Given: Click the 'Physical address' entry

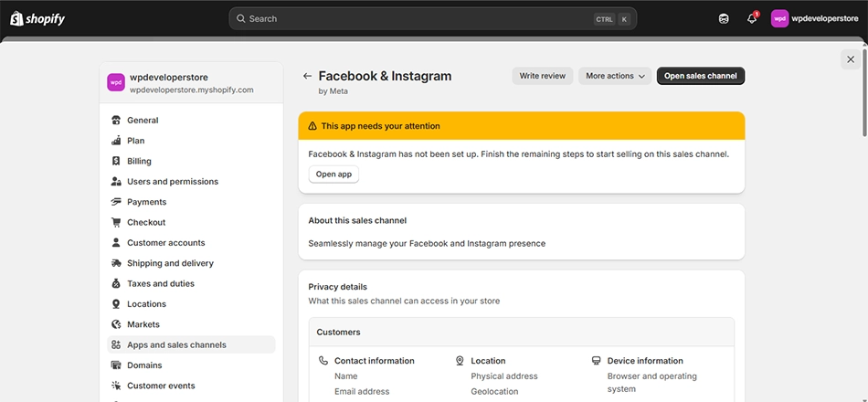Looking at the screenshot, I should point(504,376).
